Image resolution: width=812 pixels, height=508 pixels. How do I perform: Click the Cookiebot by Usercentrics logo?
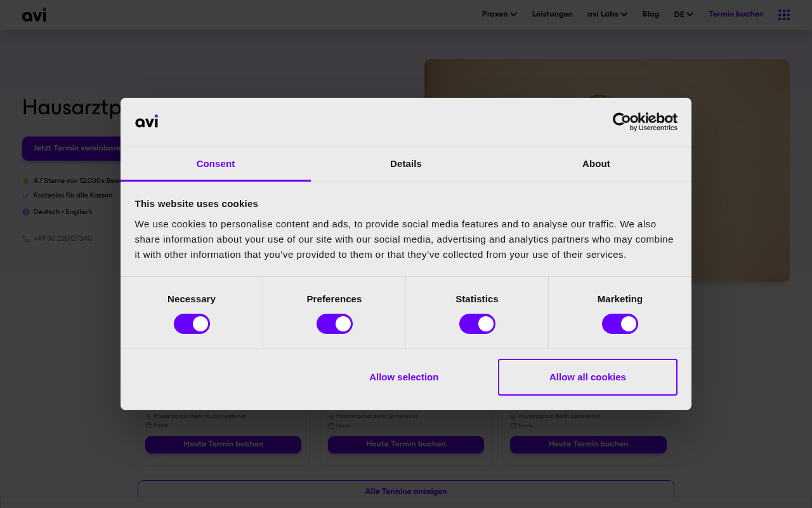pos(645,122)
